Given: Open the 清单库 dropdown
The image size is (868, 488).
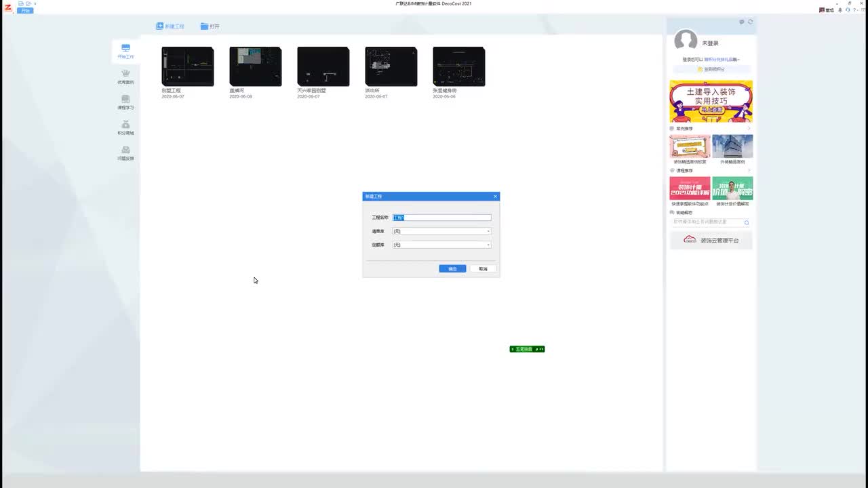Looking at the screenshot, I should point(441,231).
